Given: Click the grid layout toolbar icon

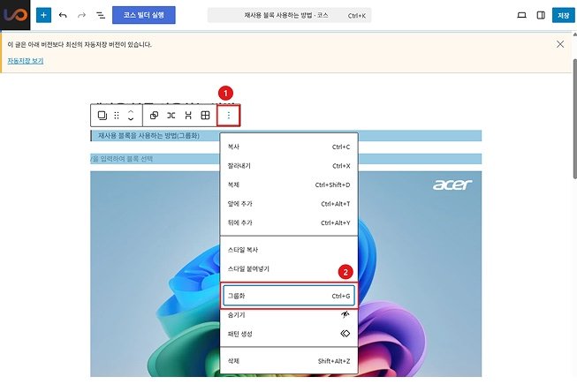Looking at the screenshot, I should (x=205, y=116).
